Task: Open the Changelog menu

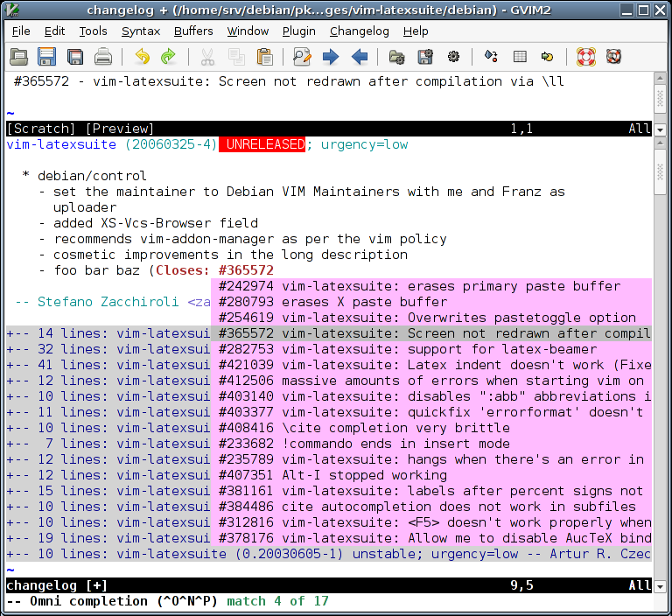Action: 359,31
